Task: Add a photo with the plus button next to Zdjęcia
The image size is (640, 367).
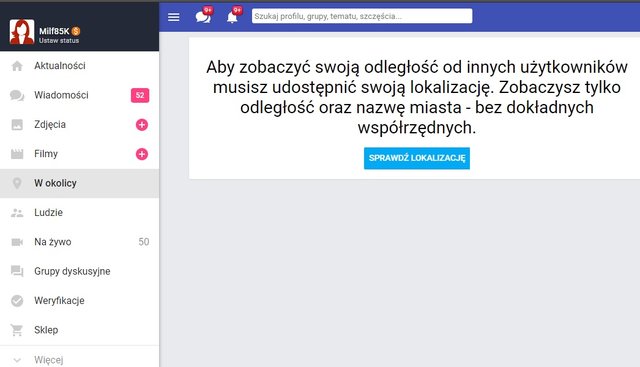Action: point(142,125)
